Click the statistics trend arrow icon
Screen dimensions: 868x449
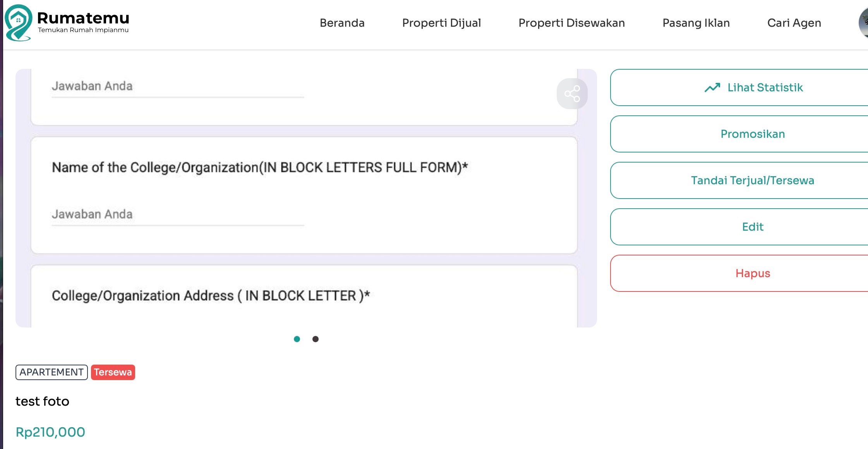tap(712, 87)
